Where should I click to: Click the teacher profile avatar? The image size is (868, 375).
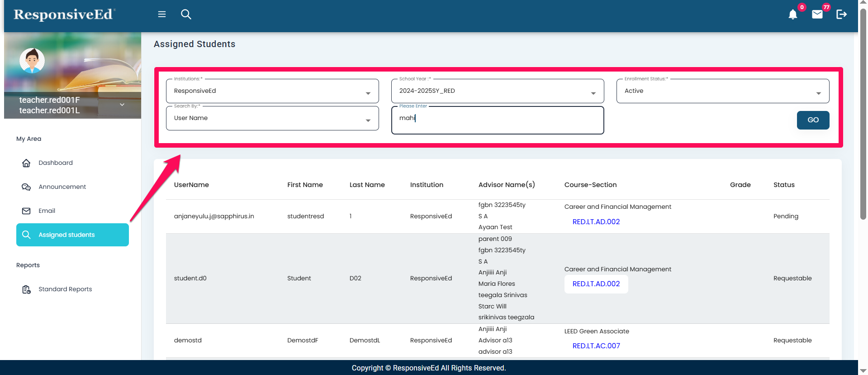tap(32, 61)
